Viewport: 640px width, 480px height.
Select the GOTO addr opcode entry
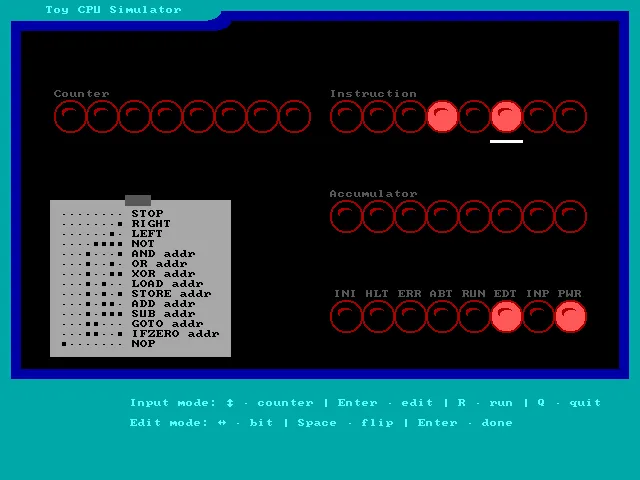pos(166,323)
